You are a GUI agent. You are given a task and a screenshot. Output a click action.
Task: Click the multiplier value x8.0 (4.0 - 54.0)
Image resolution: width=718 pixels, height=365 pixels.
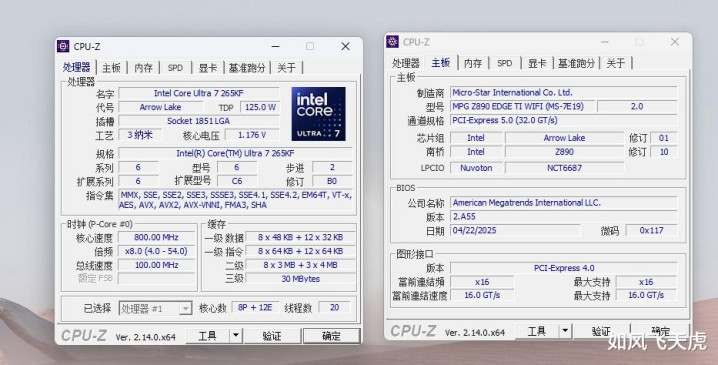point(157,251)
